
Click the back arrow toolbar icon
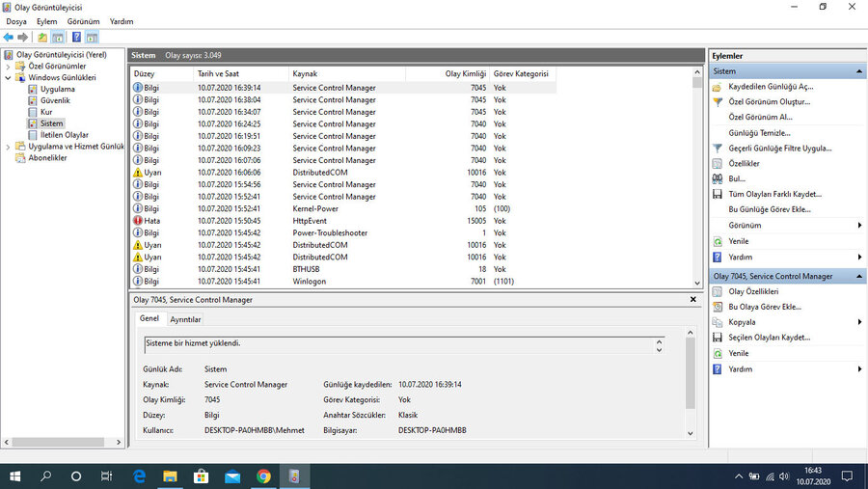click(9, 38)
